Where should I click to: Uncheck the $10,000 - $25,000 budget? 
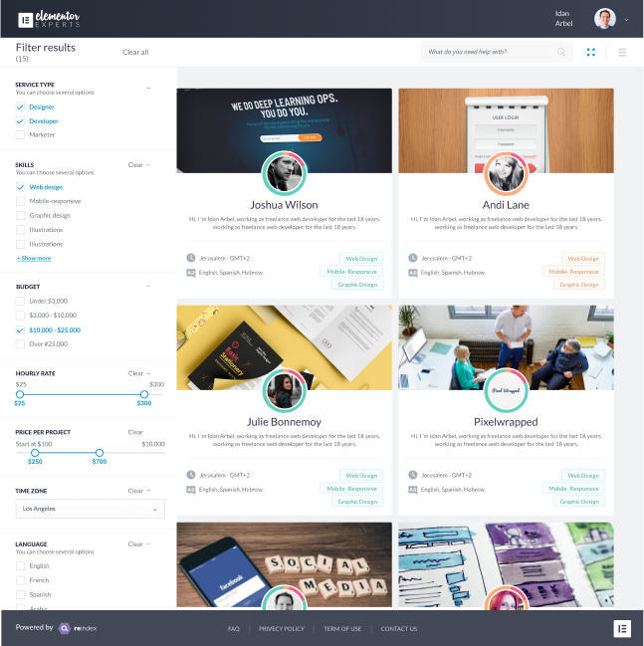pyautogui.click(x=20, y=330)
